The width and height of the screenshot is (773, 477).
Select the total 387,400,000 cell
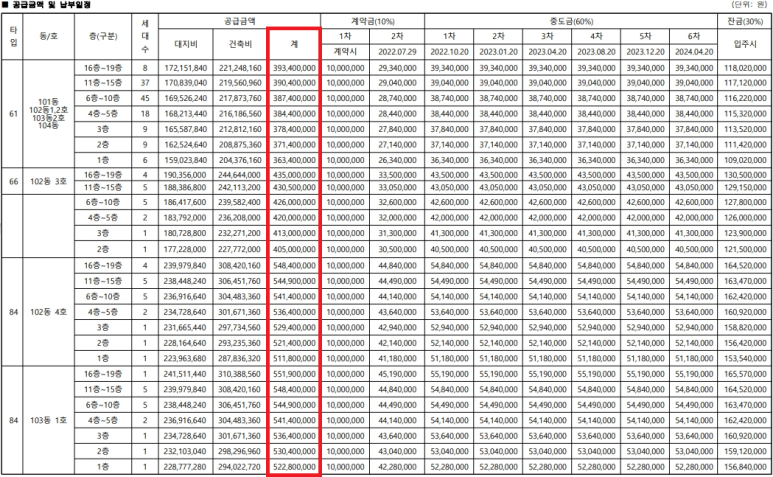pyautogui.click(x=294, y=98)
